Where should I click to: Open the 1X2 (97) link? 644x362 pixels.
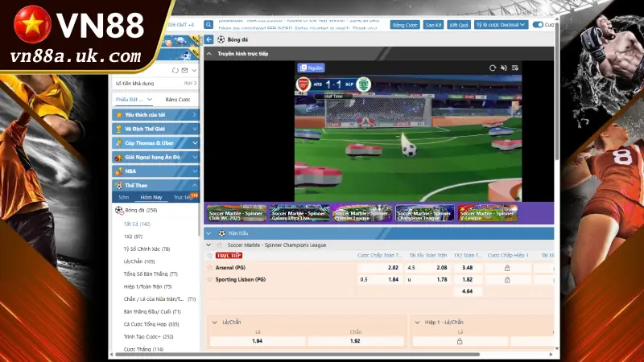coord(133,237)
